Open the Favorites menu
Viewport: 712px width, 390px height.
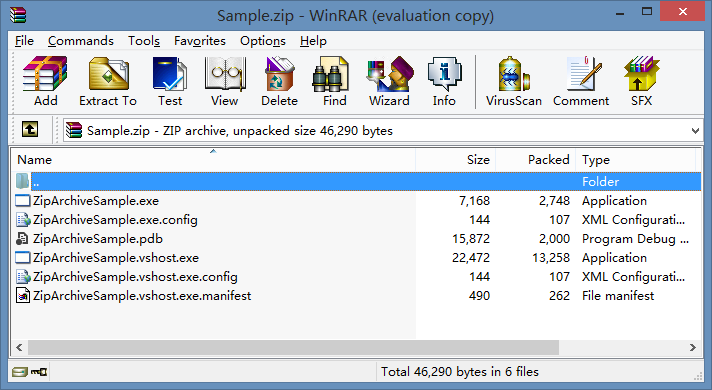(x=200, y=41)
